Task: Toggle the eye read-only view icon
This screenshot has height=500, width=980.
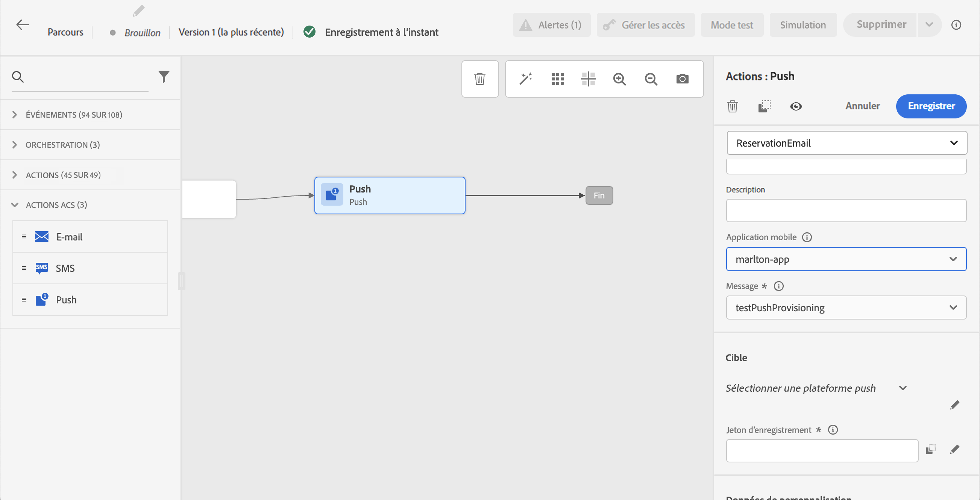Action: coord(796,106)
